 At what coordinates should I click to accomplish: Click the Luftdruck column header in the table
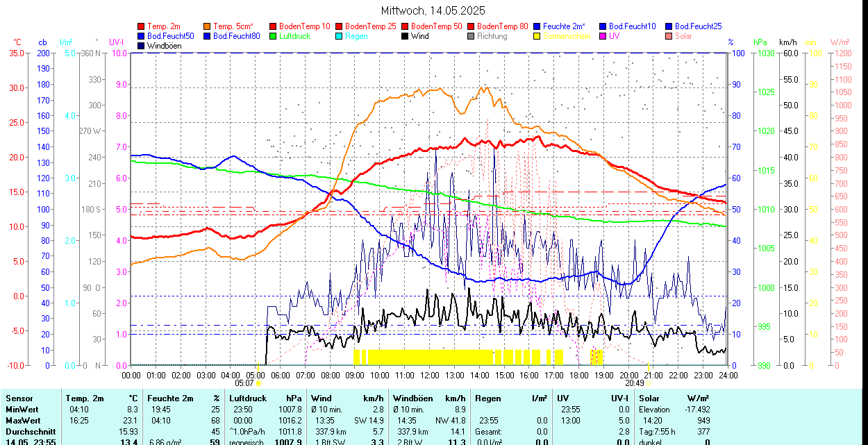coord(248,398)
